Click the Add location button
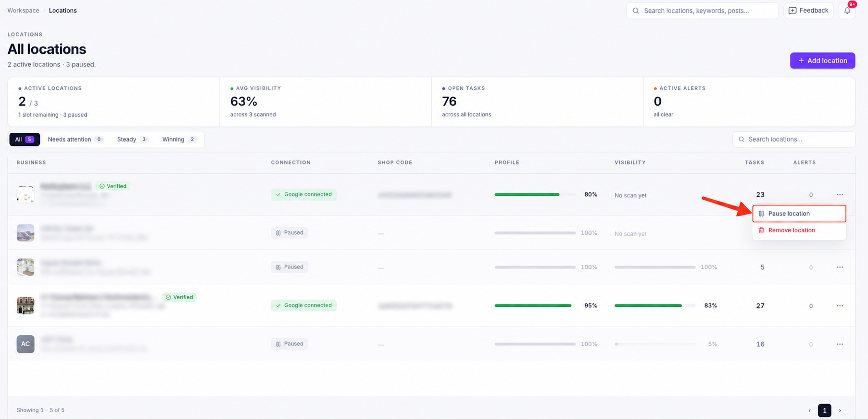The width and height of the screenshot is (868, 419). (822, 61)
